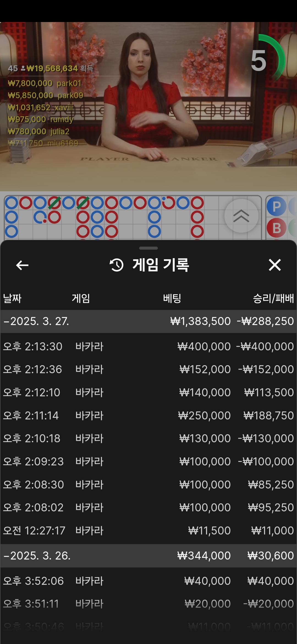Image resolution: width=297 pixels, height=644 pixels.
Task: Click the winners count person icon
Action: (x=23, y=68)
